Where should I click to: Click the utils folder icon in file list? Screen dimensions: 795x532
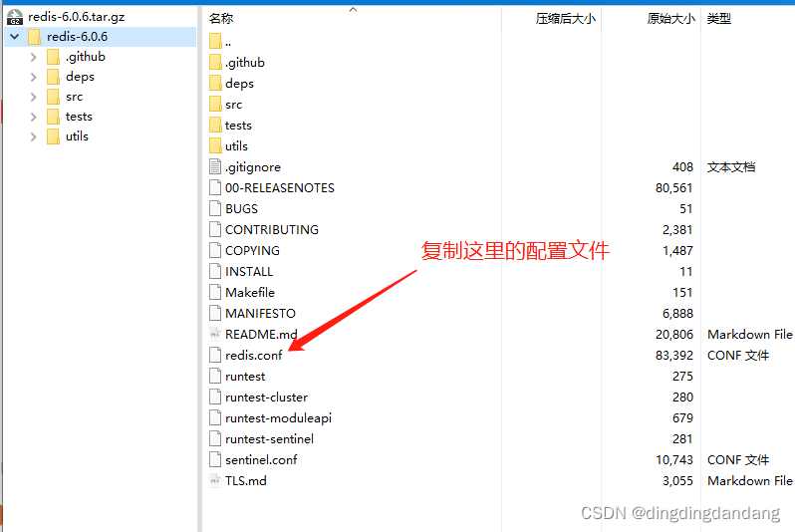tap(215, 146)
